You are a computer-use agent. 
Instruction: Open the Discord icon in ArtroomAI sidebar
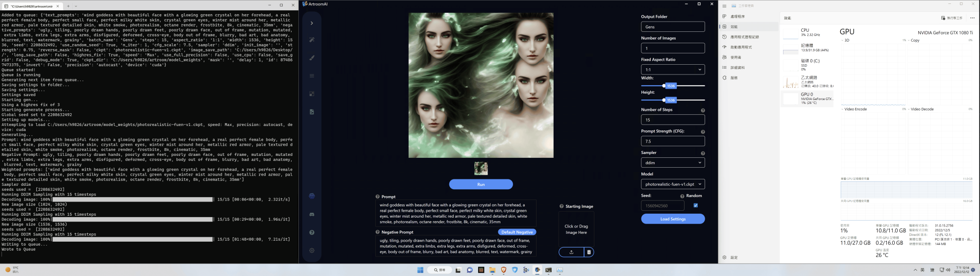pyautogui.click(x=312, y=214)
